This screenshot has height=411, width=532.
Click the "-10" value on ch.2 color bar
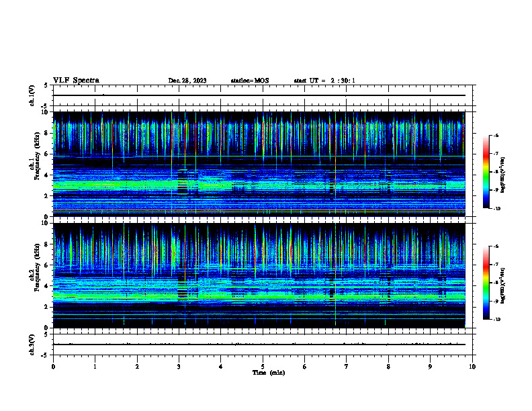click(x=497, y=319)
